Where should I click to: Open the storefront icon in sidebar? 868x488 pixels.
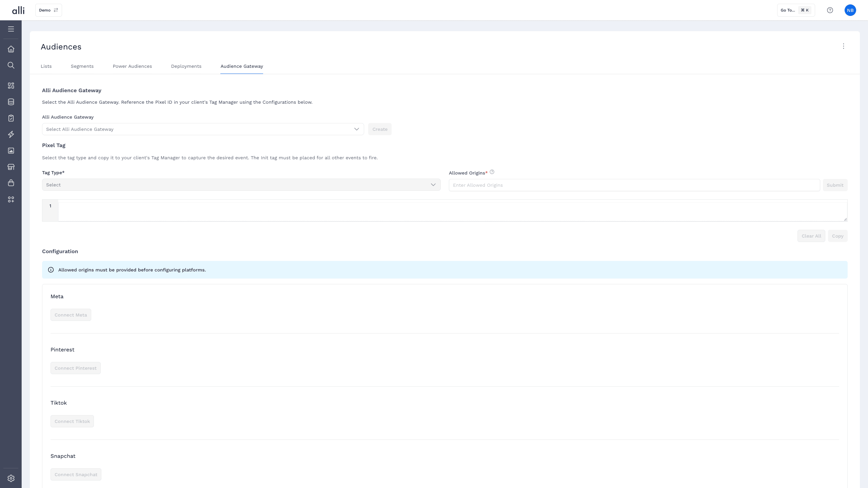[x=11, y=167]
